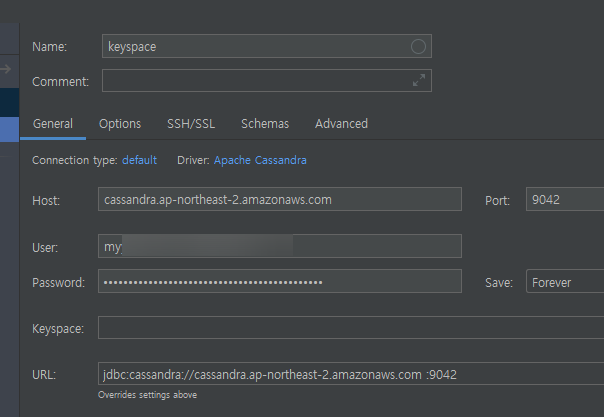Open the Advanced tab
Viewport: 604px width, 417px height.
coord(341,124)
